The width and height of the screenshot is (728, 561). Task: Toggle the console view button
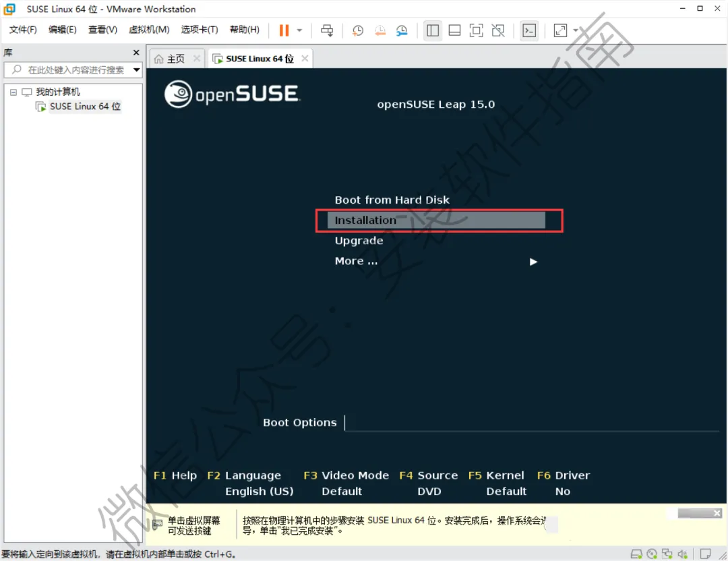point(529,30)
